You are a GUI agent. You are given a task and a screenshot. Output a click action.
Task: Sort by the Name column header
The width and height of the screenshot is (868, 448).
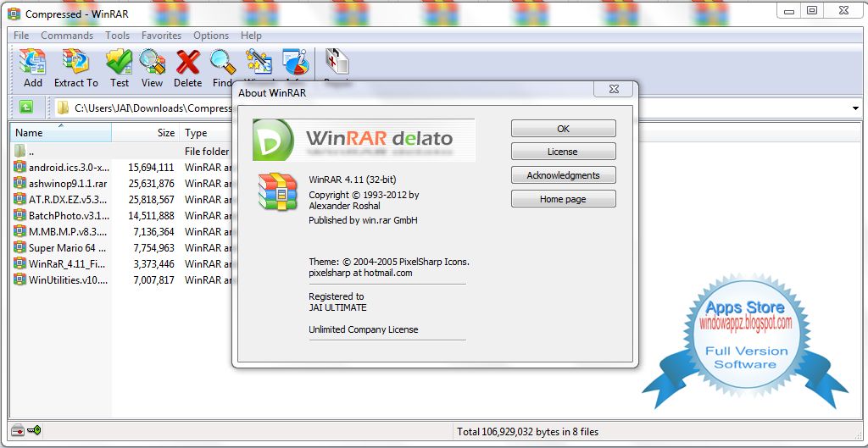(61, 133)
